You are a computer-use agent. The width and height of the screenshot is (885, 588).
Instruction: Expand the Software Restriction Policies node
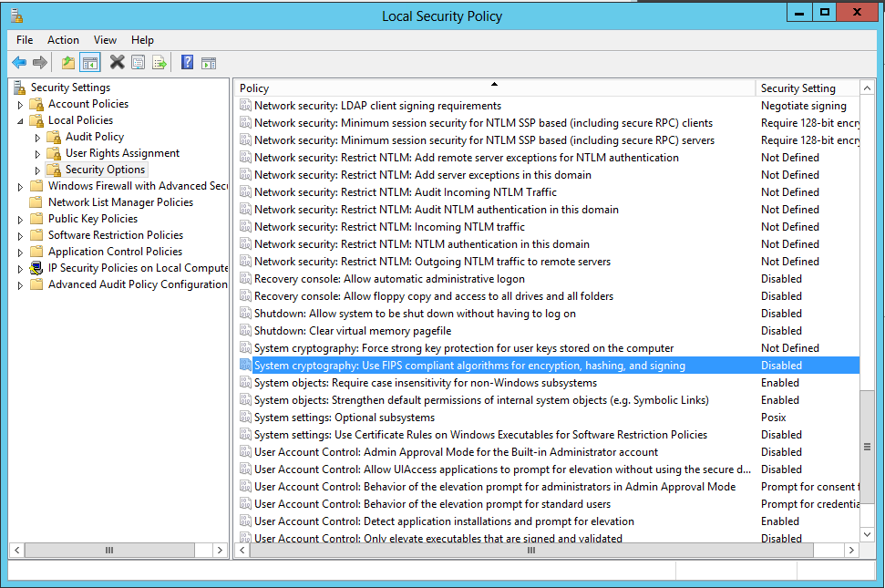20,235
